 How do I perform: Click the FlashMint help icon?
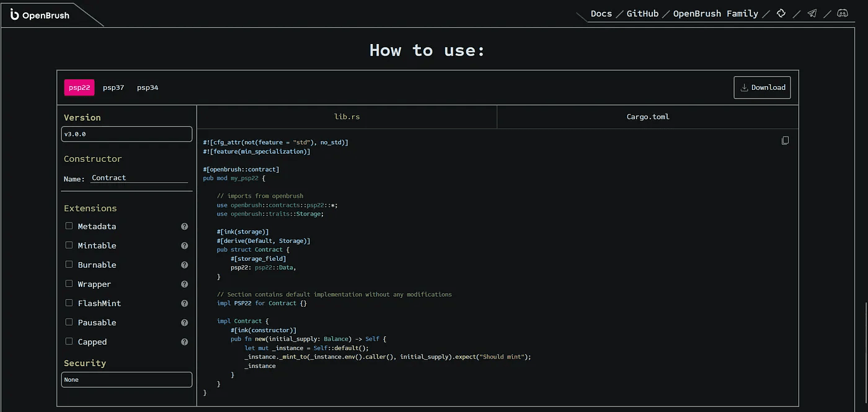coord(184,303)
